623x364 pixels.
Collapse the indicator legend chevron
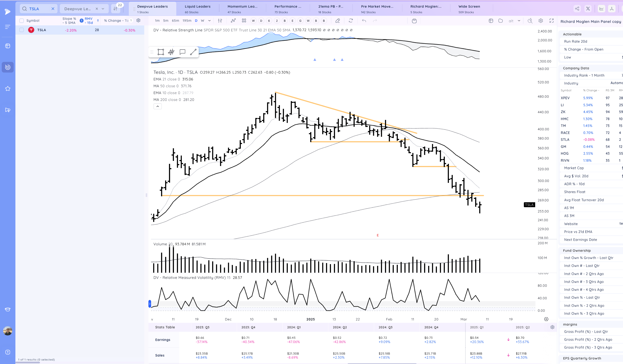(157, 106)
